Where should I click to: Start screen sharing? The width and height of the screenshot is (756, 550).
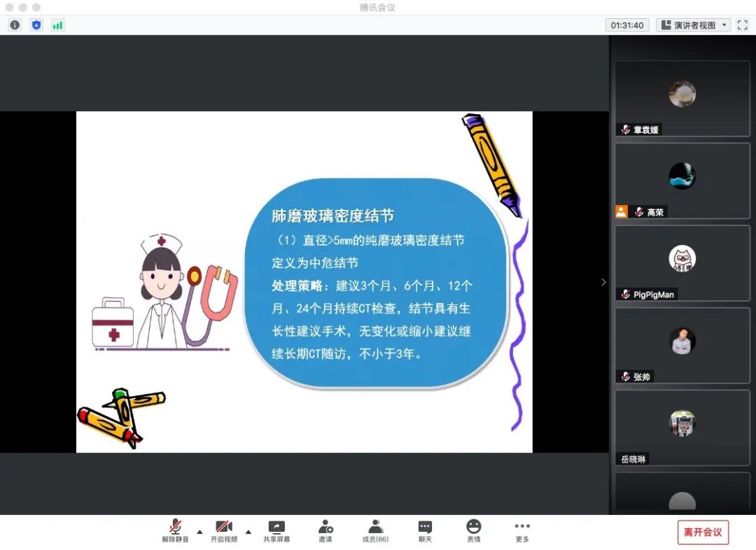click(276, 531)
